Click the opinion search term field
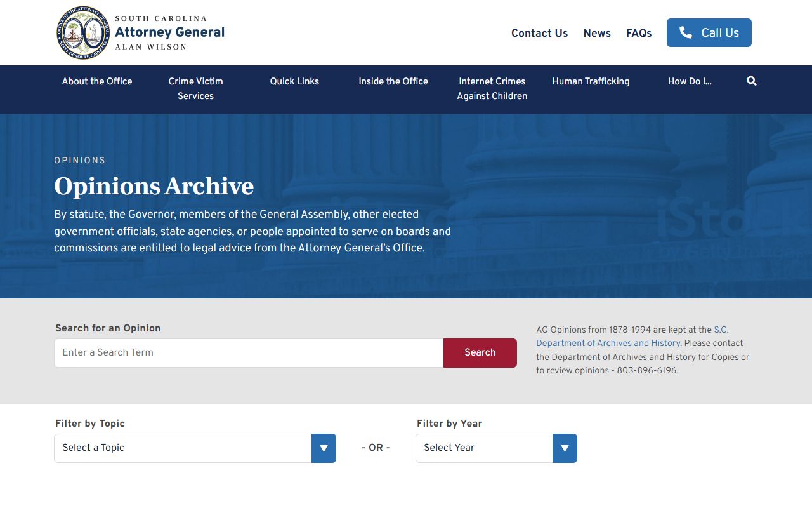 [249, 353]
